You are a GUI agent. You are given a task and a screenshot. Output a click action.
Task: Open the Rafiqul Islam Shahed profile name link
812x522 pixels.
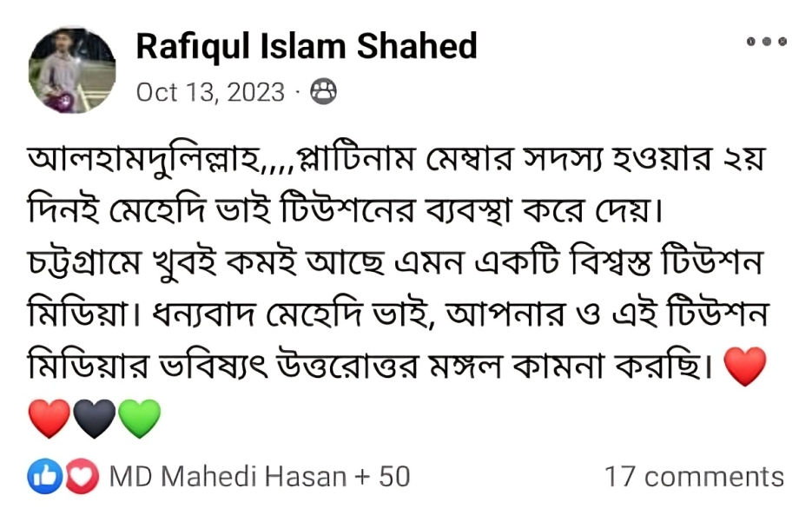point(306,46)
